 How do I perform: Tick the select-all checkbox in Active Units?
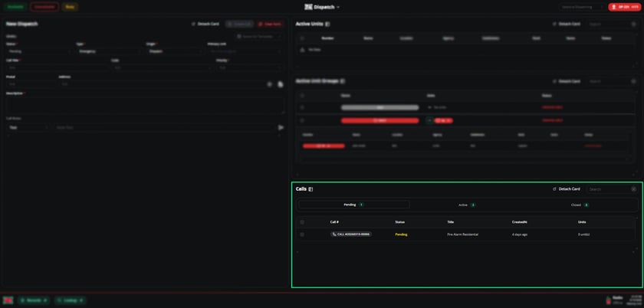point(302,38)
